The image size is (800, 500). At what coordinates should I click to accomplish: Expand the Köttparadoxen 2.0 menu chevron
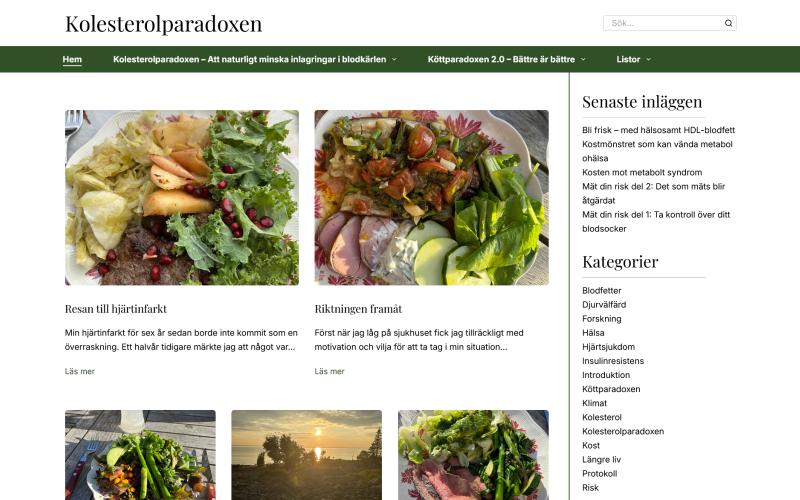[583, 60]
